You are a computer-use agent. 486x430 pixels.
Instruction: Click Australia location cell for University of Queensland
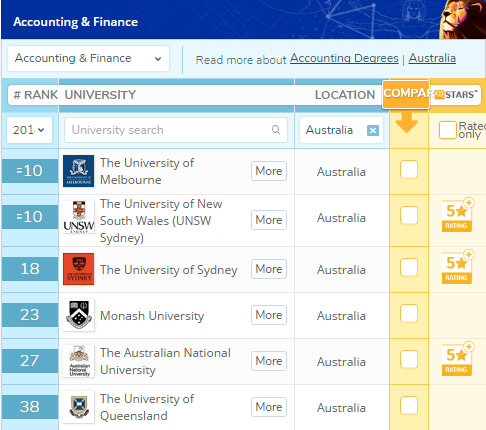(341, 408)
